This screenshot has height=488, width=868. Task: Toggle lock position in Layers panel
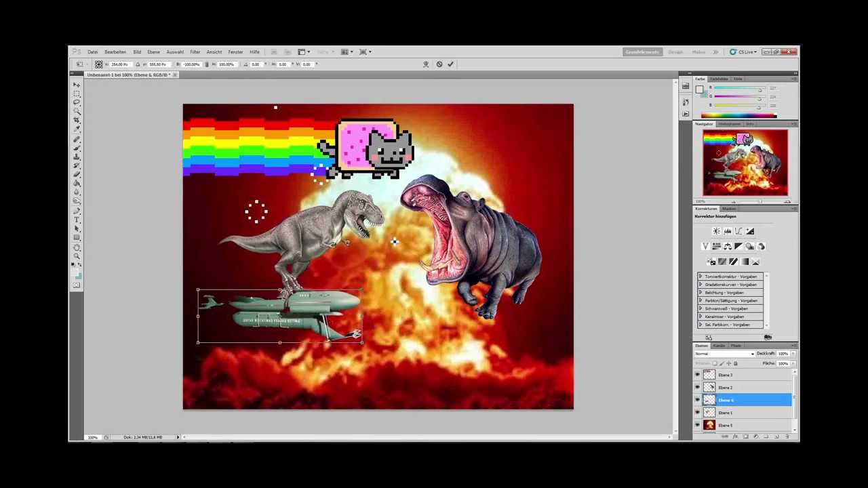(728, 363)
